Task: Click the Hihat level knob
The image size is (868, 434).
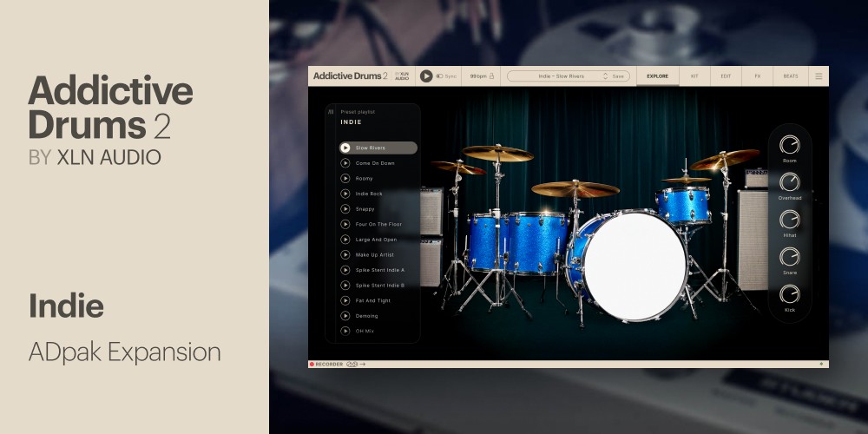Action: coord(790,220)
